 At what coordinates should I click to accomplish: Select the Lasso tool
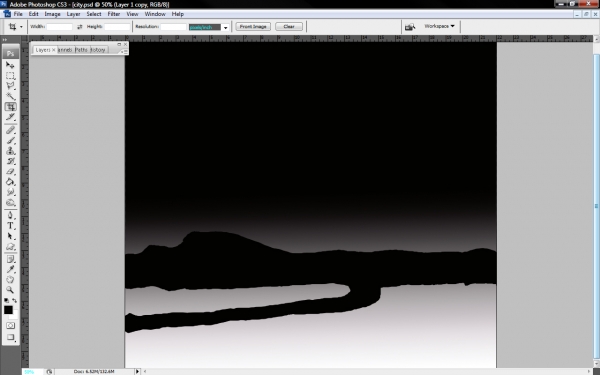click(10, 86)
